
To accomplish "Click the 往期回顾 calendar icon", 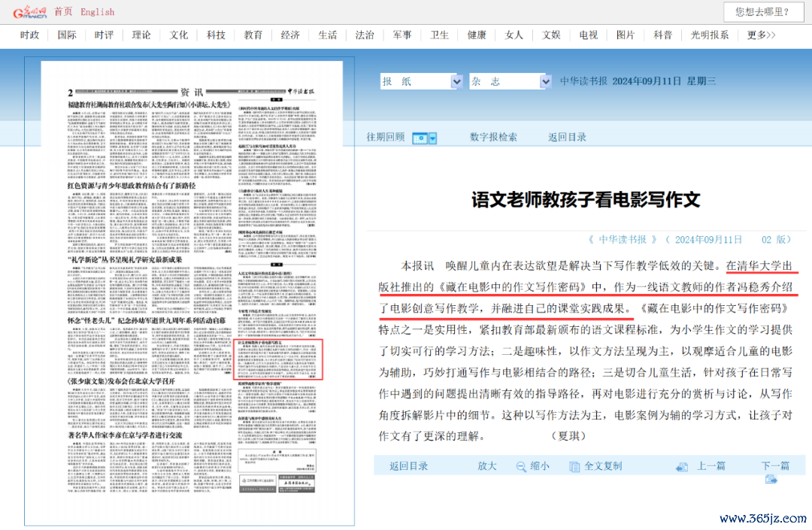I will [x=420, y=138].
